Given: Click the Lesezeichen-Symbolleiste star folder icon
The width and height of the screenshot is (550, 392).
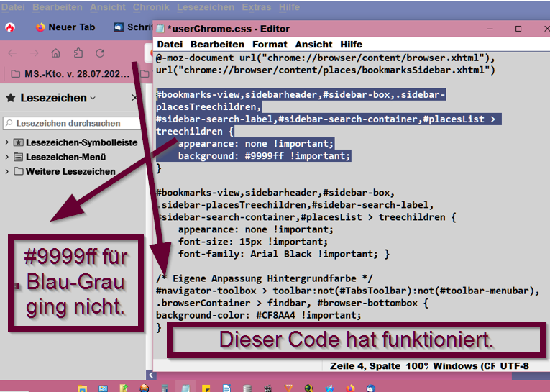Looking at the screenshot, I should coord(19,142).
